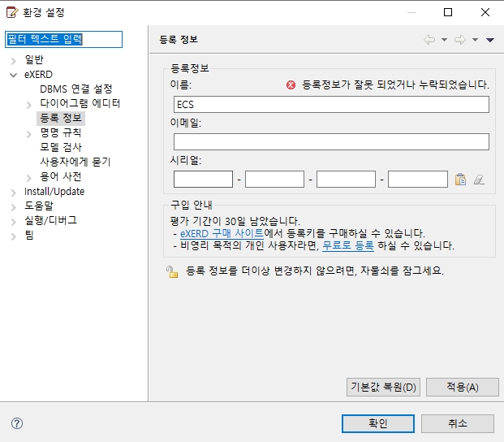Expand 용어 사전 node
The image size is (504, 442).
(x=29, y=178)
